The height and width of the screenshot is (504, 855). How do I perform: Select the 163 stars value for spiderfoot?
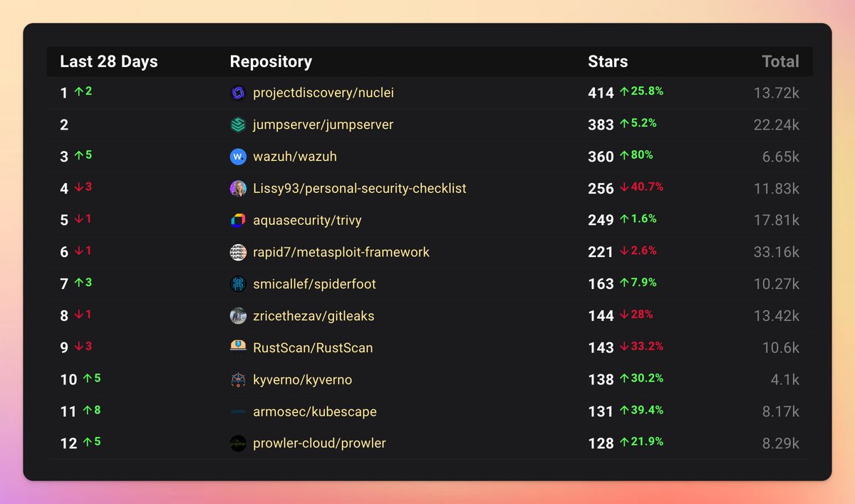point(601,284)
